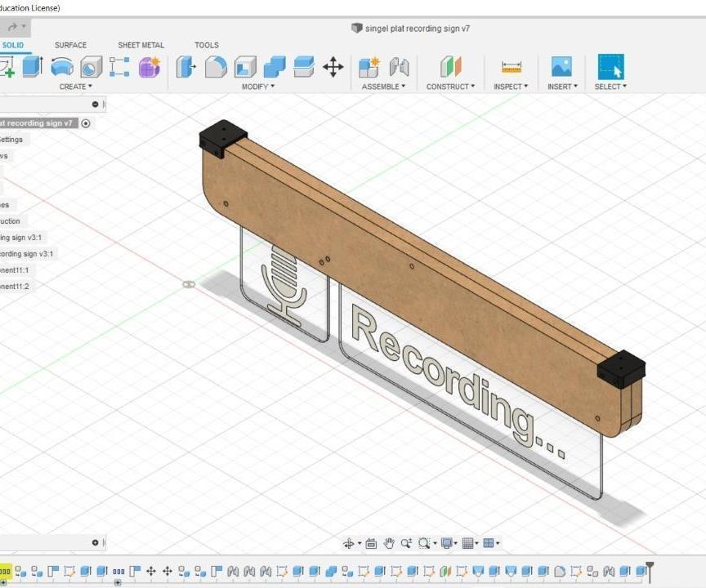Select the 'onent11:2' browser item
Viewport: 706px width, 588px height.
coord(15,286)
